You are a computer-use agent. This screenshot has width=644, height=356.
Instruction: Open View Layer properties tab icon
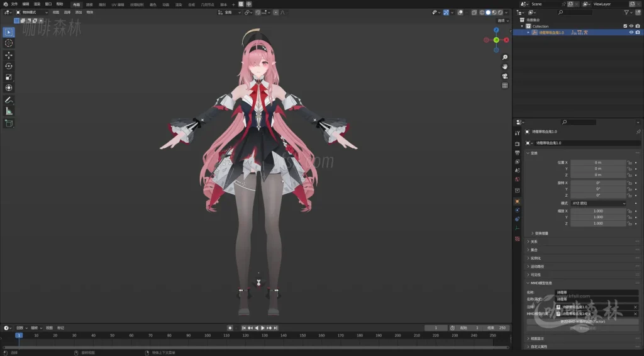[517, 162]
